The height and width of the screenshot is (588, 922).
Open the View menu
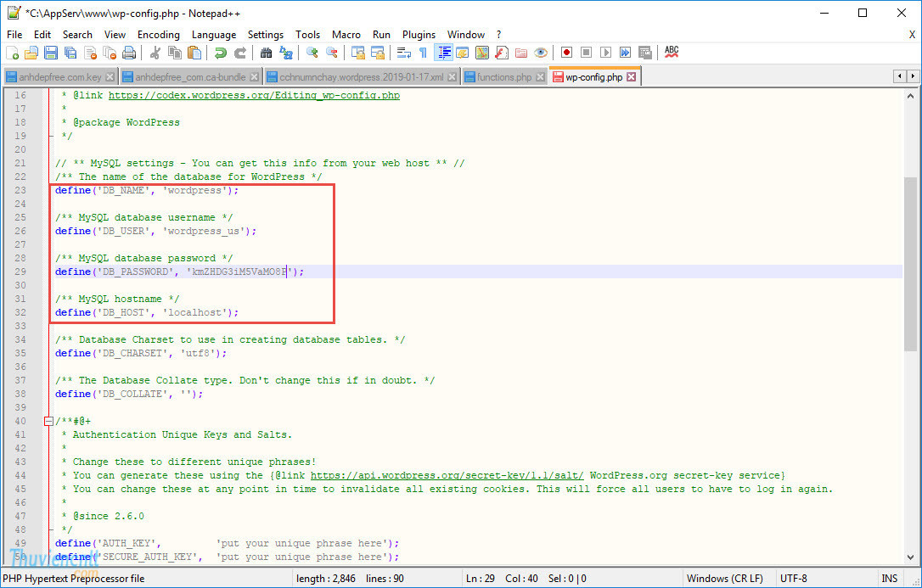pyautogui.click(x=115, y=35)
